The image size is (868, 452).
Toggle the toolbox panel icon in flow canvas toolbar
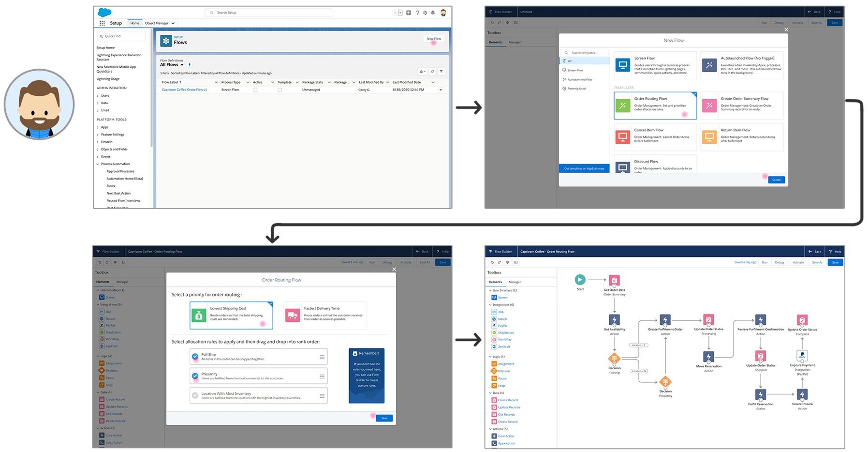click(x=516, y=262)
